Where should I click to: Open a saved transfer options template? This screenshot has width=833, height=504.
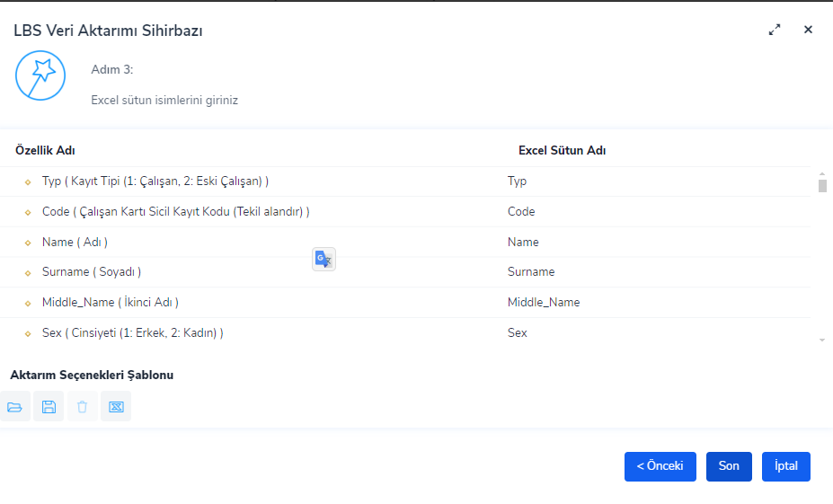click(x=14, y=407)
